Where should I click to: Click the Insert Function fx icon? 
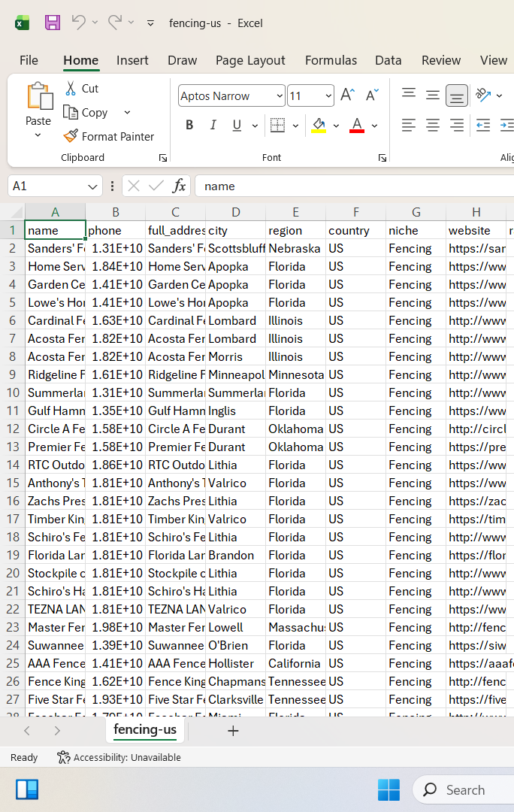(179, 186)
